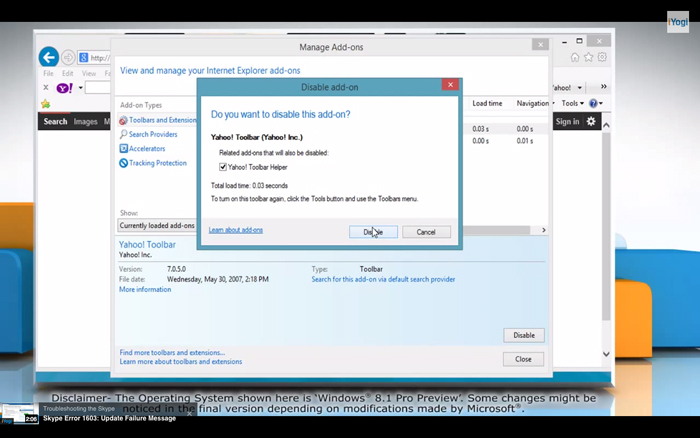Image resolution: width=700 pixels, height=438 pixels.
Task: Click the browser back arrow button
Action: (x=47, y=57)
